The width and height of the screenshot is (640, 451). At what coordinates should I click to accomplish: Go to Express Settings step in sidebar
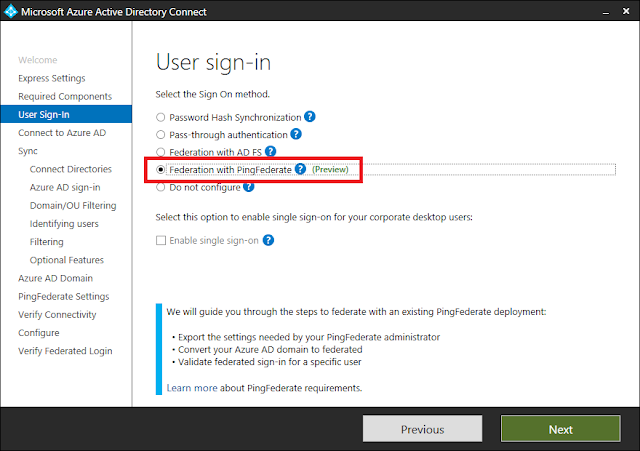pyautogui.click(x=52, y=78)
